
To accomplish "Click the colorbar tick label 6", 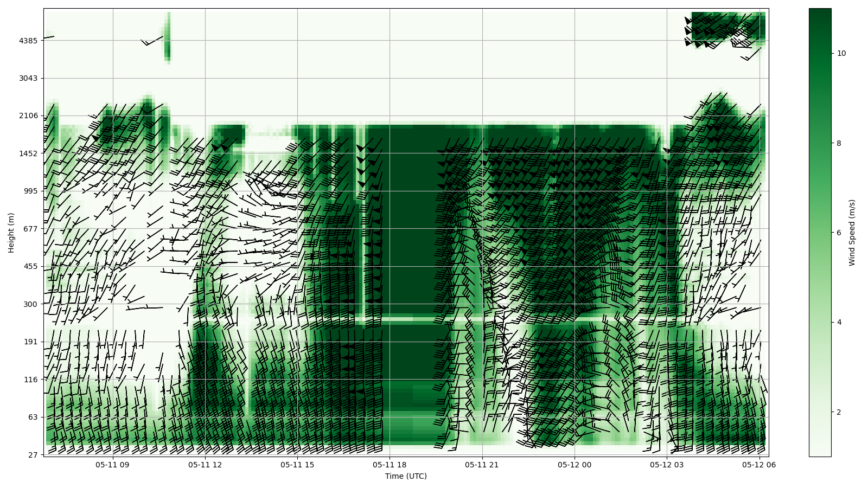I will pyautogui.click(x=839, y=233).
